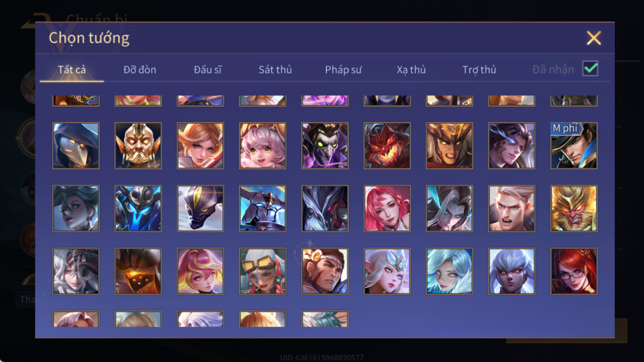
Task: Choose the red-haired hero wearing glasses
Action: click(574, 271)
